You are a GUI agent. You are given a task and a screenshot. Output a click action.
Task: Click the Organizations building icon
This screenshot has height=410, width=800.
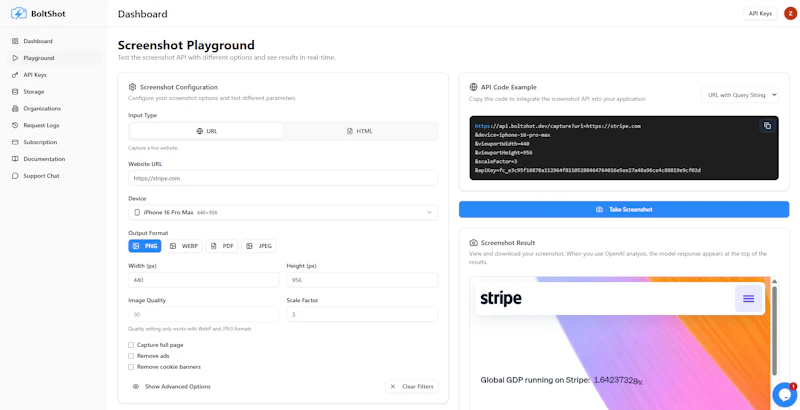tap(15, 109)
